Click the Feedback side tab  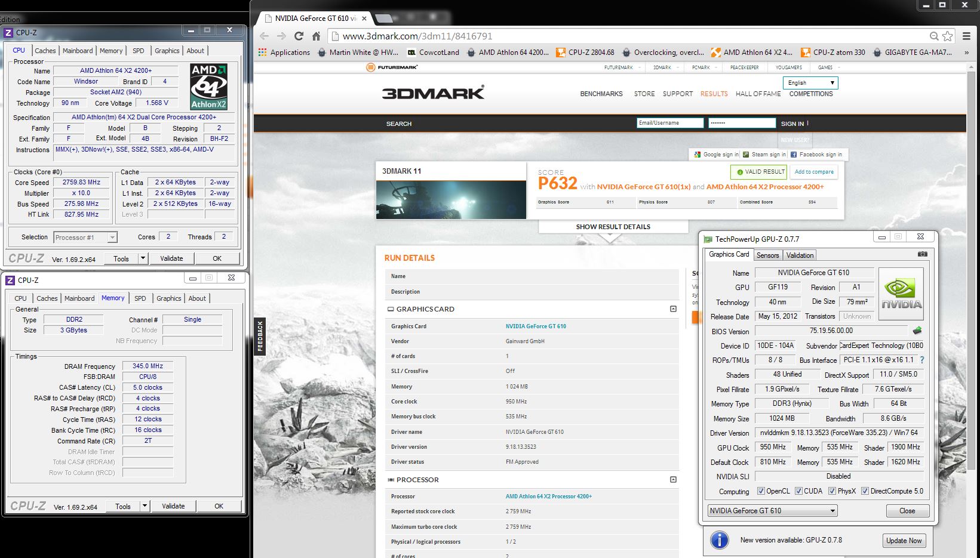[x=260, y=336]
